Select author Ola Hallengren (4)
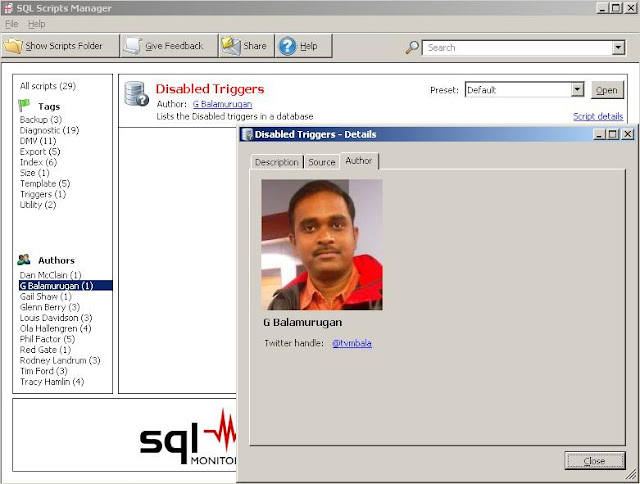Image resolution: width=640 pixels, height=484 pixels. coord(56,328)
